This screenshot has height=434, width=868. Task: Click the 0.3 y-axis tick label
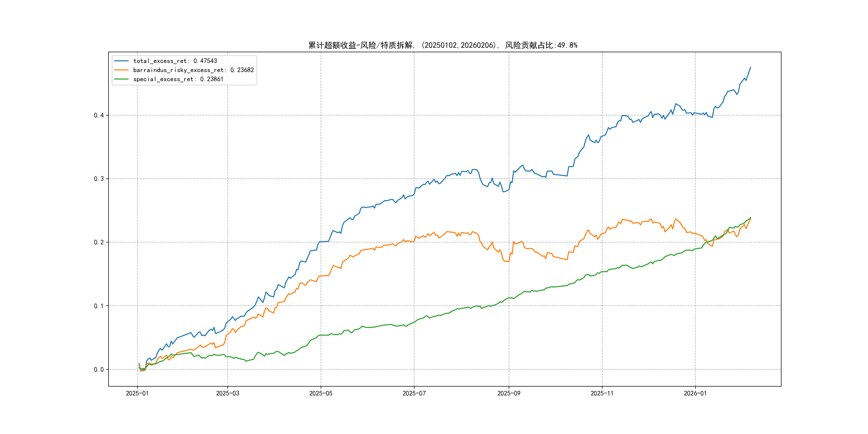[x=99, y=179]
